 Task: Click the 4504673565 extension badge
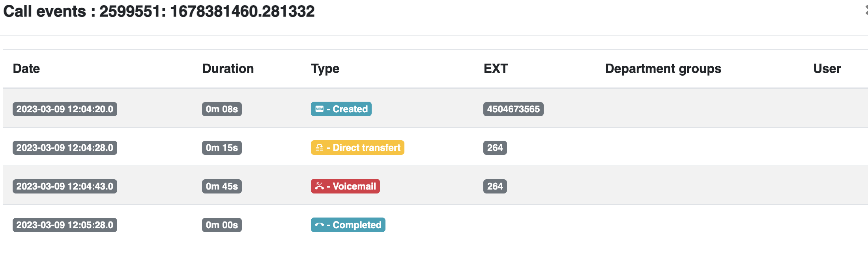point(513,109)
